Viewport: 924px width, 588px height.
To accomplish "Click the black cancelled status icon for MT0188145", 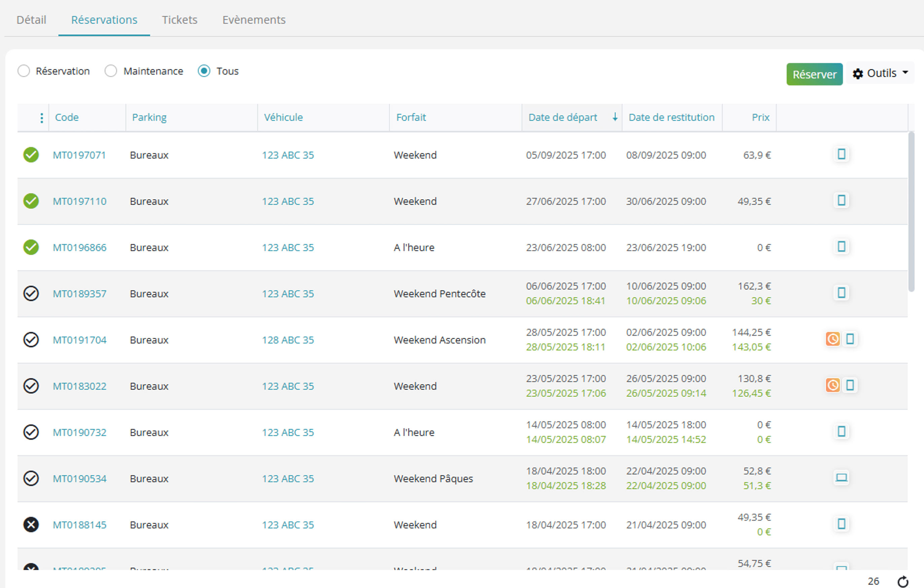I will tap(31, 524).
